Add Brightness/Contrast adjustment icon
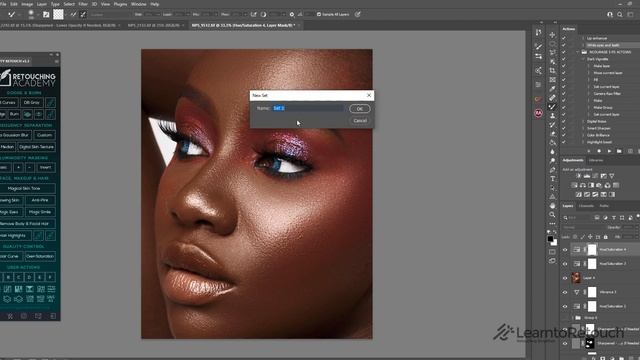 [578, 176]
